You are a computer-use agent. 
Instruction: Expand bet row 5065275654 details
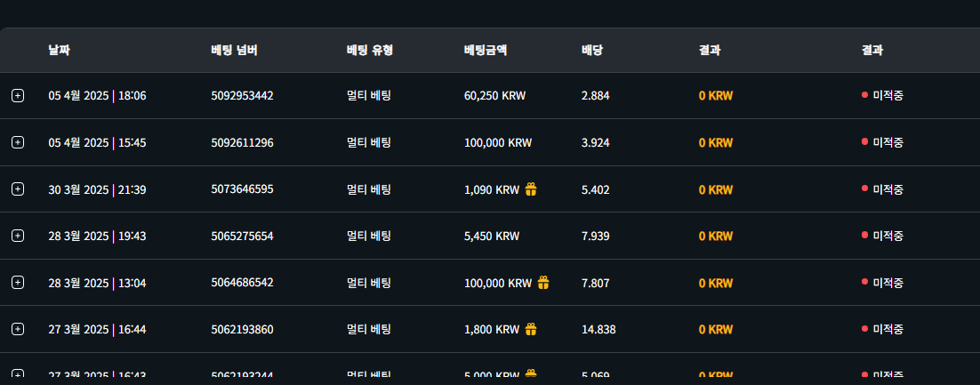pos(18,236)
